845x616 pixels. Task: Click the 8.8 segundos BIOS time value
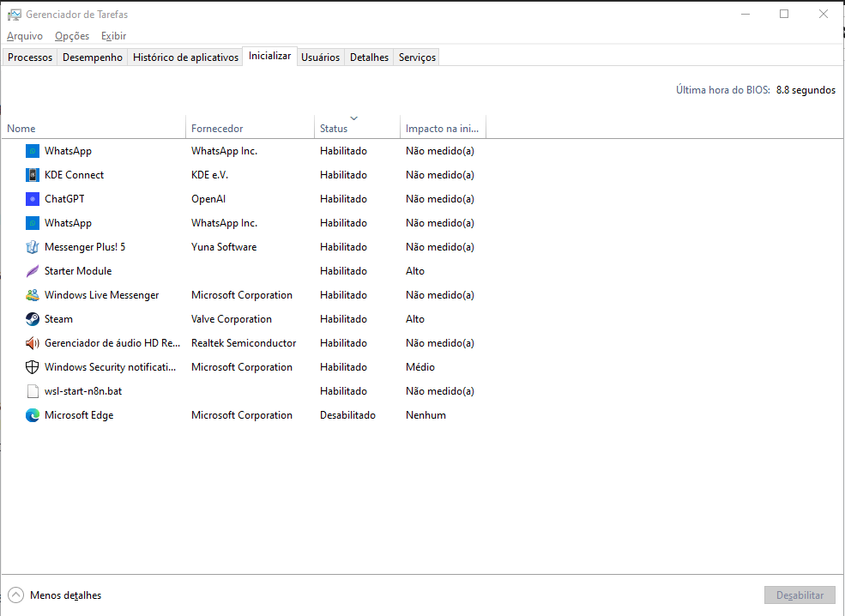[806, 90]
